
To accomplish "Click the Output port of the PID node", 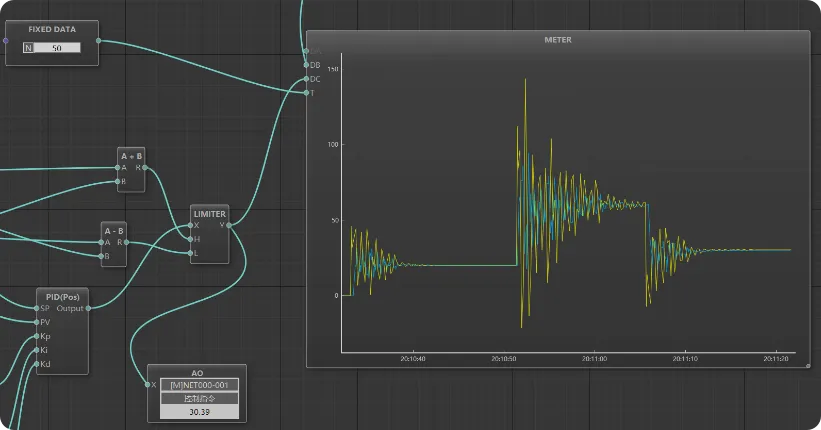I will pyautogui.click(x=88, y=308).
